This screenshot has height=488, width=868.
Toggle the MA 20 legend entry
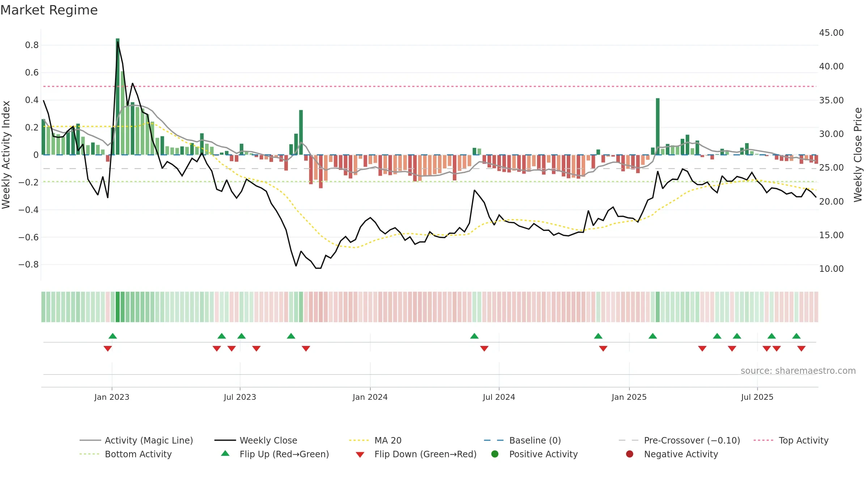(375, 440)
